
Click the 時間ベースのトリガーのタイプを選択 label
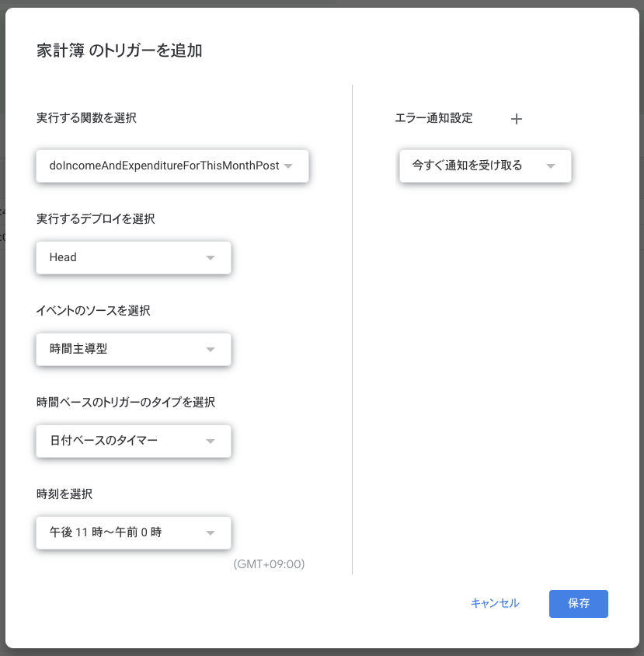[x=126, y=403]
